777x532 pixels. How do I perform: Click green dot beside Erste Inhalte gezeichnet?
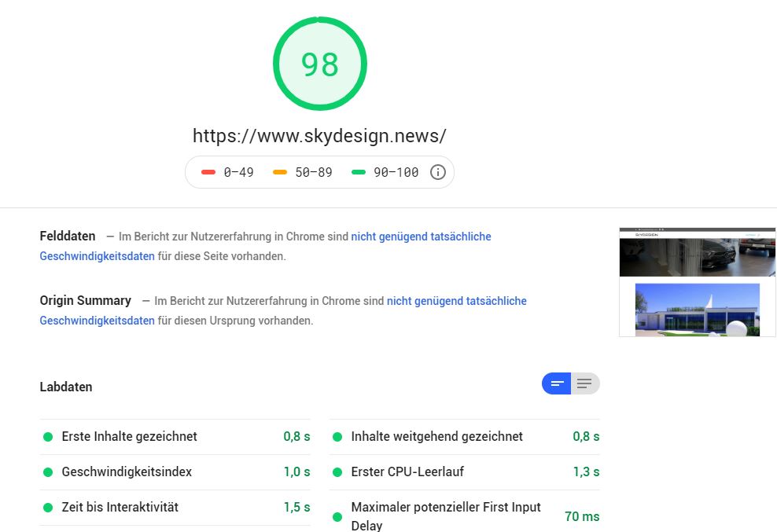click(x=48, y=437)
